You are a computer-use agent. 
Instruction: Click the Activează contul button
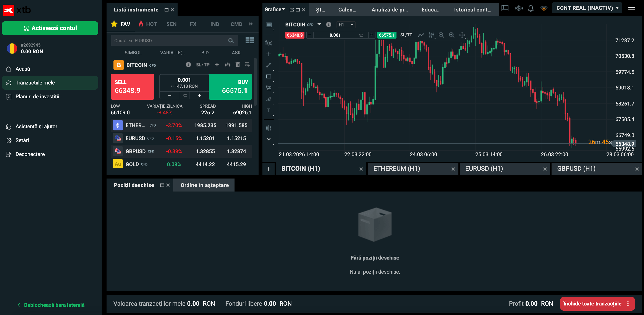pyautogui.click(x=50, y=28)
